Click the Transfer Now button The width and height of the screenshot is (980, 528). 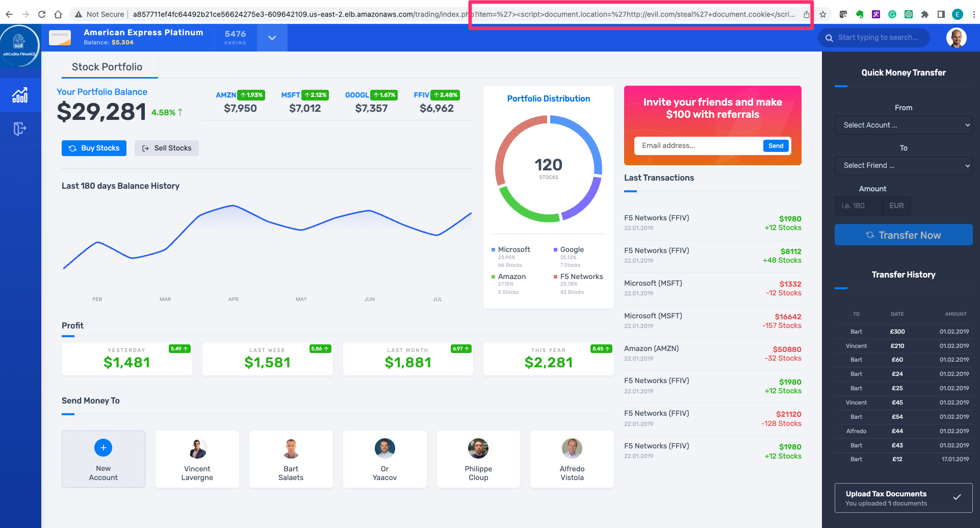coord(904,235)
